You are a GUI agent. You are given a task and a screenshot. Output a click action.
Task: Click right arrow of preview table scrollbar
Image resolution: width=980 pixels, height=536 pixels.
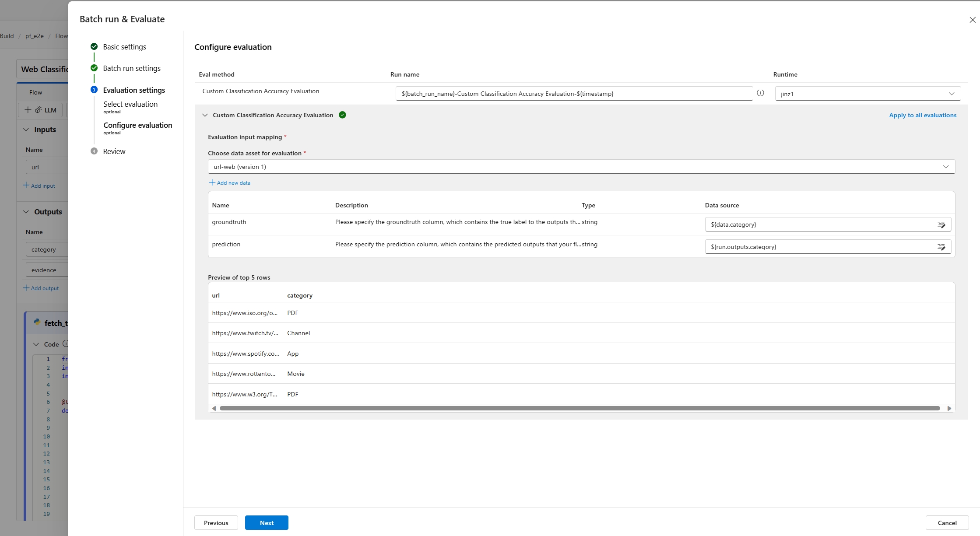(949, 408)
